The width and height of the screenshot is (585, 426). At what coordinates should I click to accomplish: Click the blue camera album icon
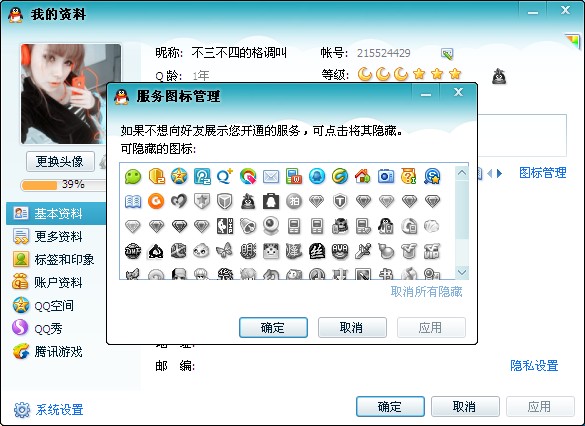click(386, 176)
